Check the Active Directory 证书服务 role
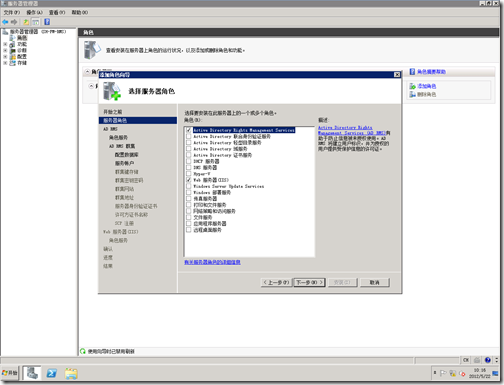The image size is (504, 385). pyautogui.click(x=189, y=155)
